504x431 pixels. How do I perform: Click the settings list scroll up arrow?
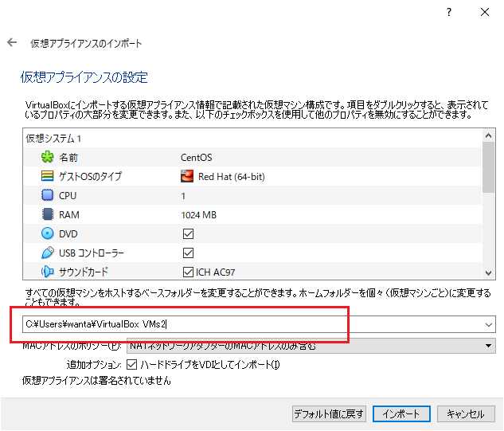[488, 135]
